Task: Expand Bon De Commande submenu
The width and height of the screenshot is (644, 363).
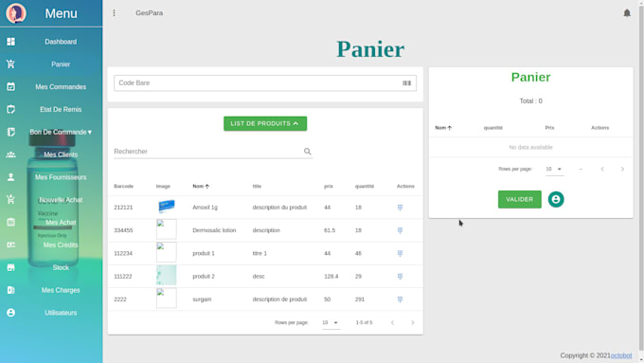Action: [x=61, y=132]
